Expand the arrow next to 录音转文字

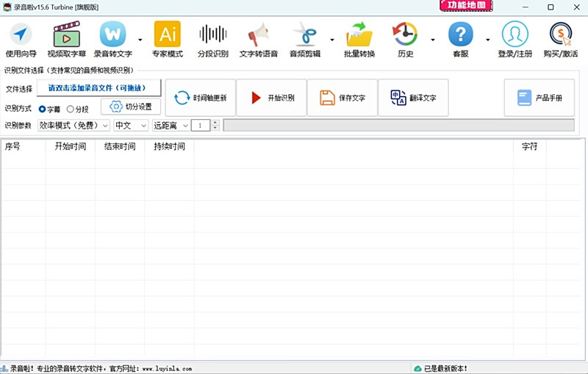coord(140,40)
